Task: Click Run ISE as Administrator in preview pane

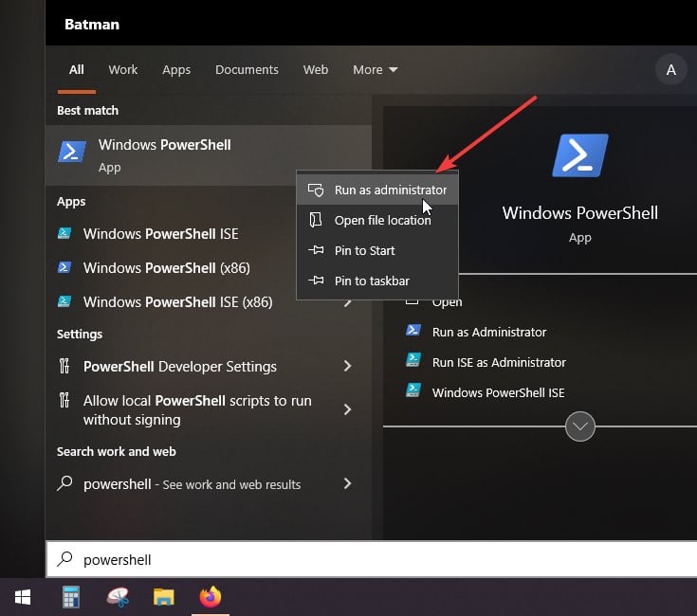Action: coord(499,362)
